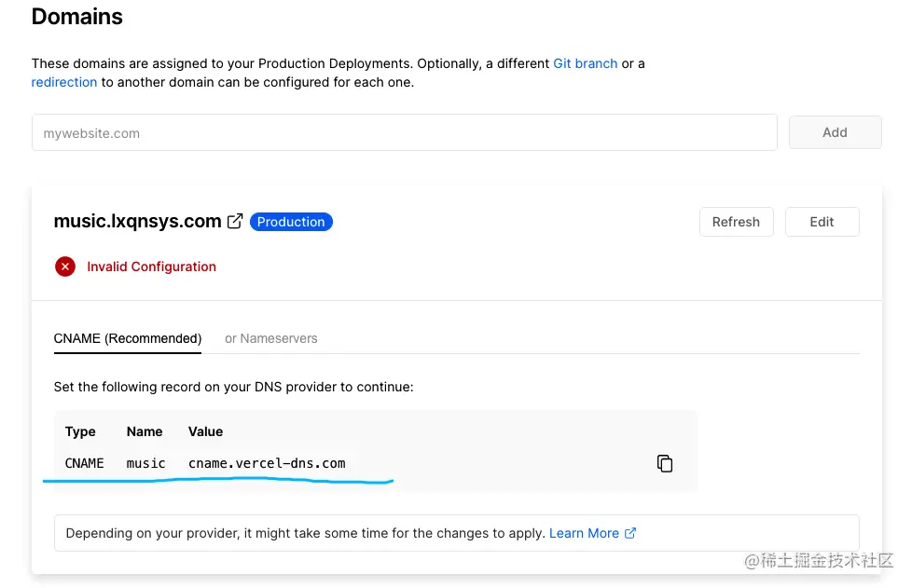
Task: Switch to the CNAME (Recommended) tab
Action: point(128,338)
